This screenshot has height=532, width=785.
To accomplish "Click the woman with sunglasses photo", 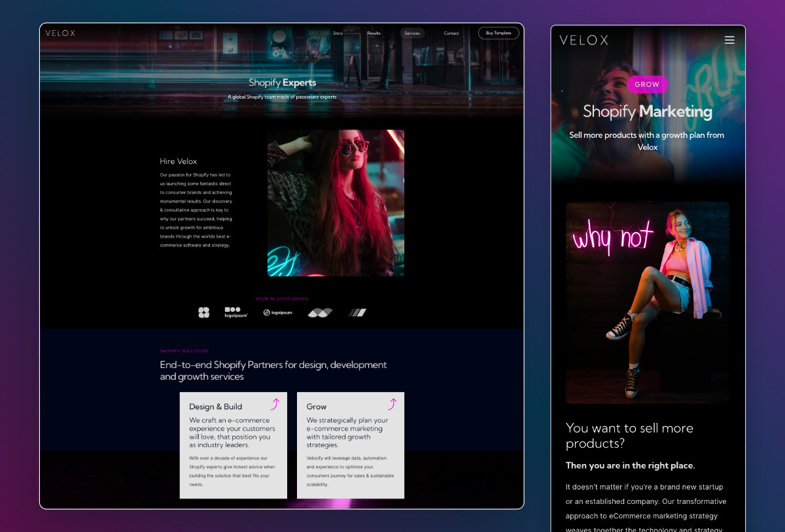I will [336, 203].
